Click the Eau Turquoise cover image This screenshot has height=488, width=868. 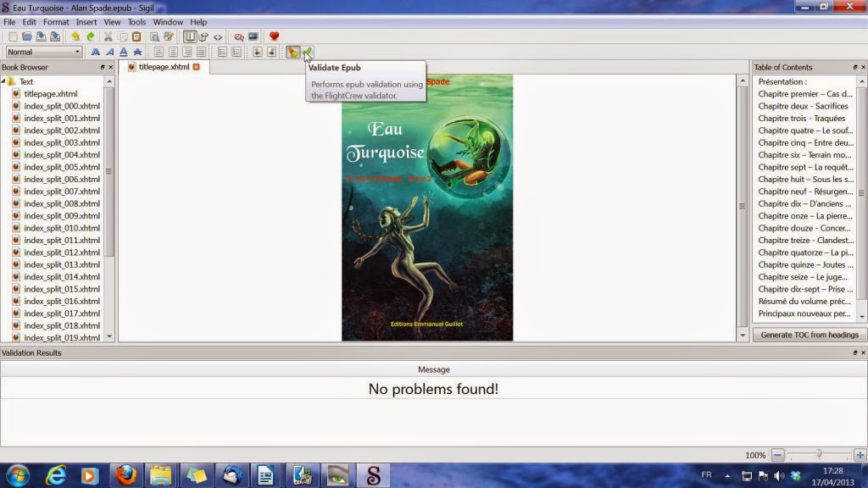(x=427, y=208)
